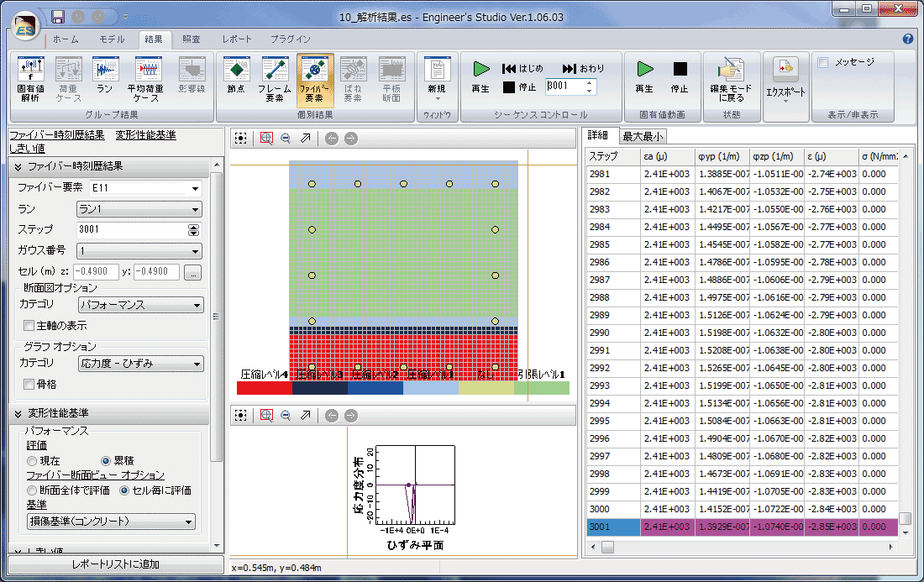Select フレーム要素 frame element results
This screenshot has height=582, width=924.
coord(275,80)
